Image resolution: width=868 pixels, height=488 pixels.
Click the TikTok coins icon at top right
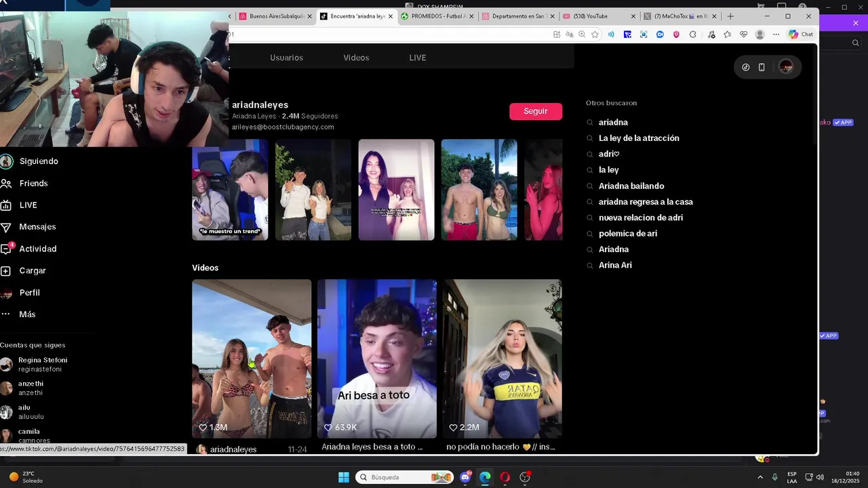point(746,67)
